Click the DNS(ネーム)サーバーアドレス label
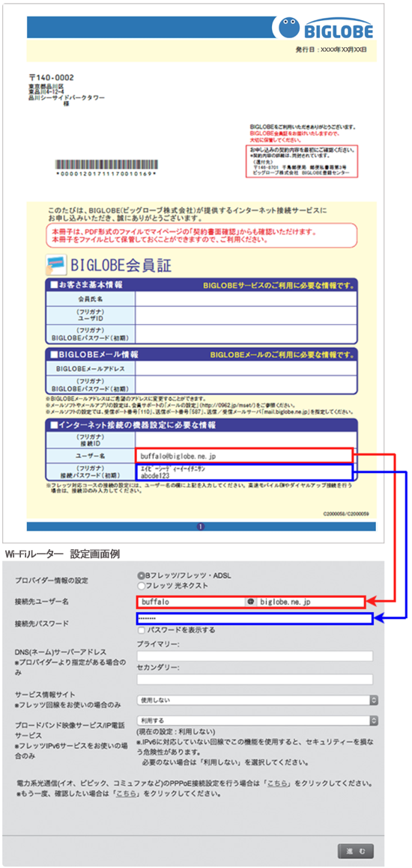Viewport: 412px width, 868px height. [x=61, y=652]
